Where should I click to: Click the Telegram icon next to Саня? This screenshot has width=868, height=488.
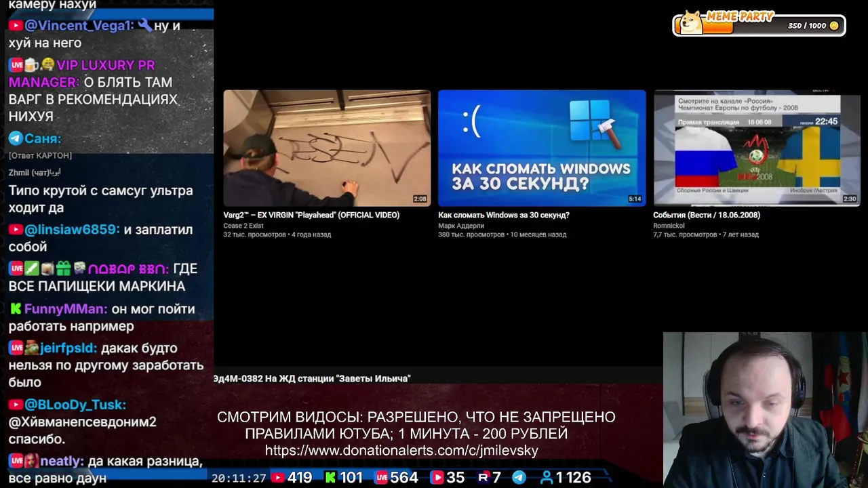click(x=16, y=138)
